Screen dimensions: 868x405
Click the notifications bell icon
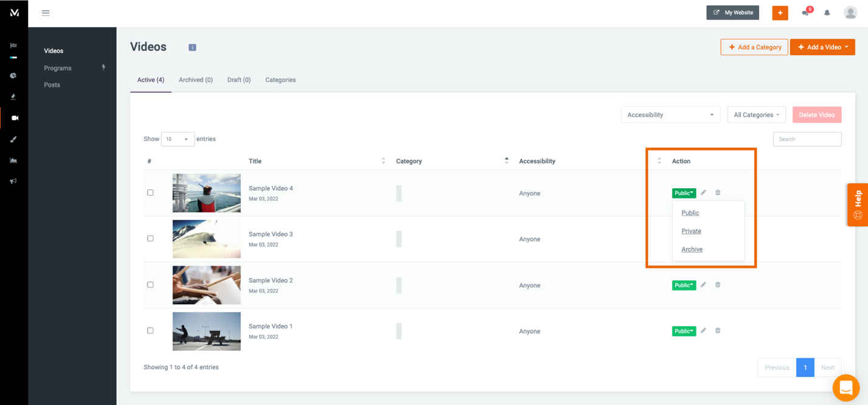point(827,12)
